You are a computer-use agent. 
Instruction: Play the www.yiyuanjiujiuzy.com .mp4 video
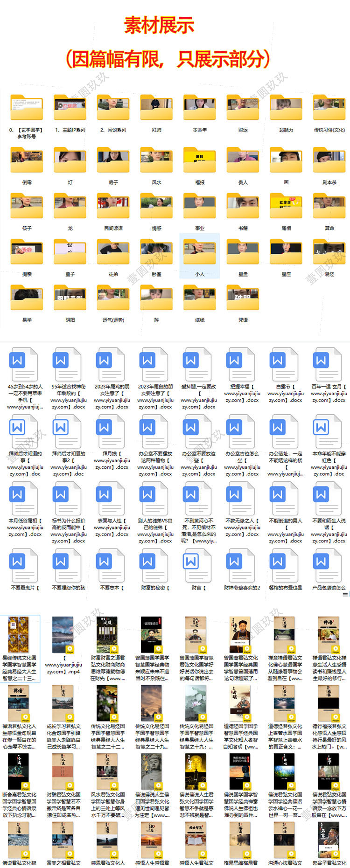coord(63,634)
